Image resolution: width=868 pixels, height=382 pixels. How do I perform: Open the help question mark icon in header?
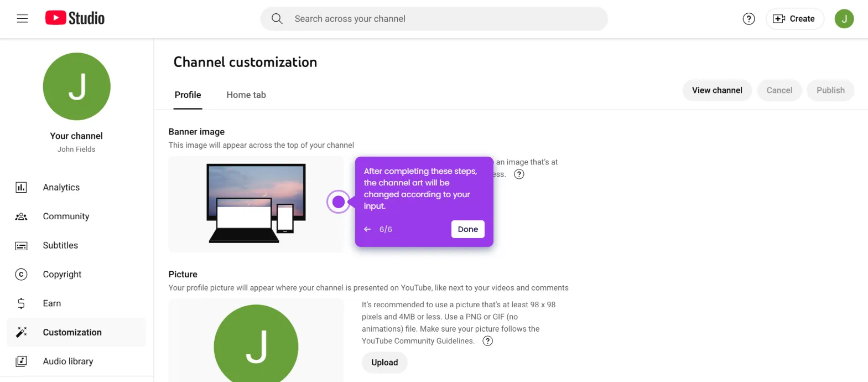pyautogui.click(x=749, y=19)
